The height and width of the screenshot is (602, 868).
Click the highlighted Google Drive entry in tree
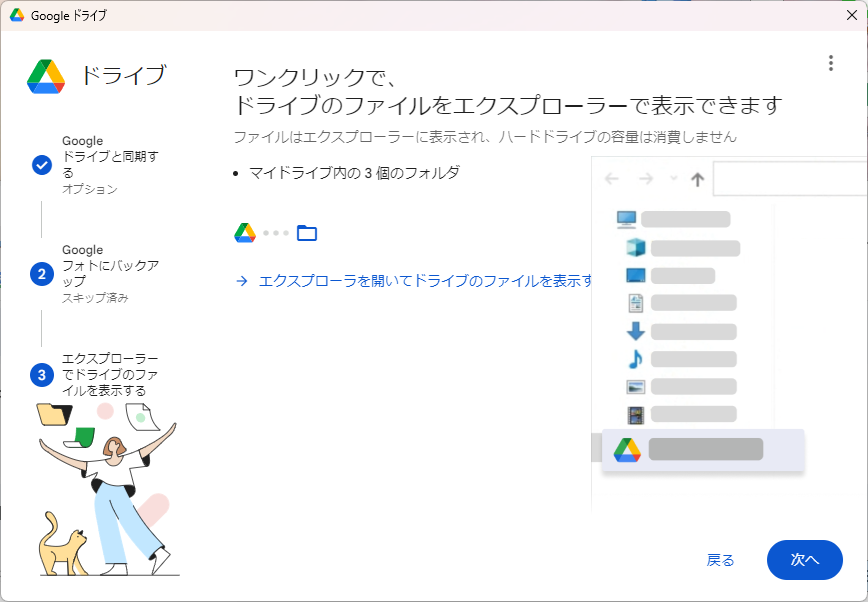702,450
